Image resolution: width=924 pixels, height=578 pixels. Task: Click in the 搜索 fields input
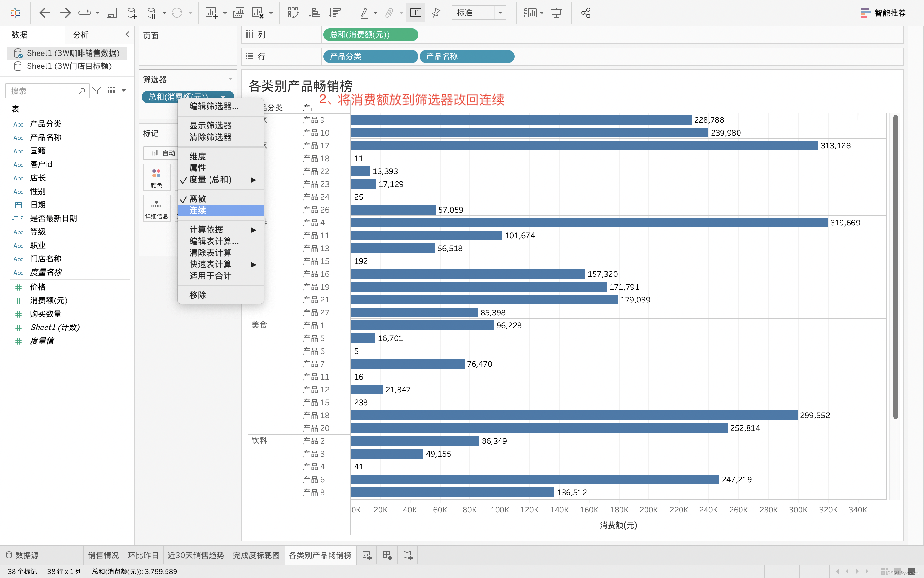point(47,91)
